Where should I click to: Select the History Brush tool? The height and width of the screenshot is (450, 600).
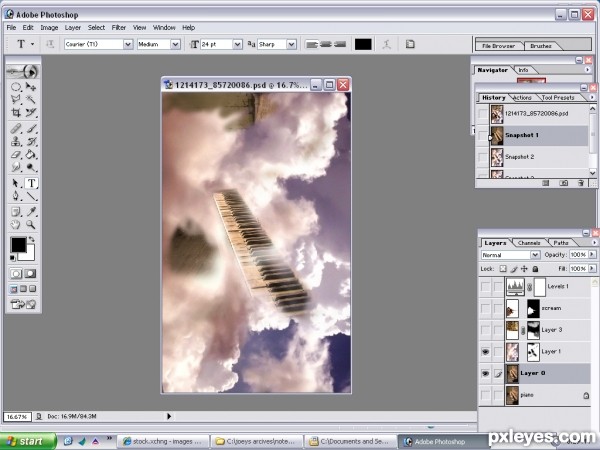click(31, 142)
